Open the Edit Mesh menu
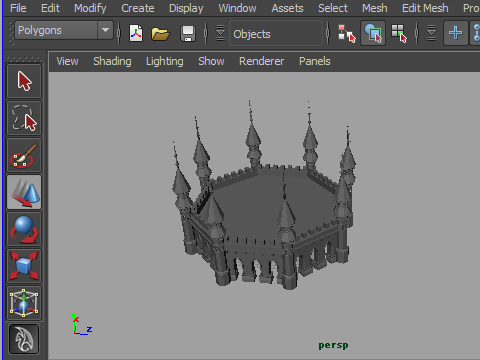Image resolution: width=480 pixels, height=360 pixels. click(x=425, y=8)
